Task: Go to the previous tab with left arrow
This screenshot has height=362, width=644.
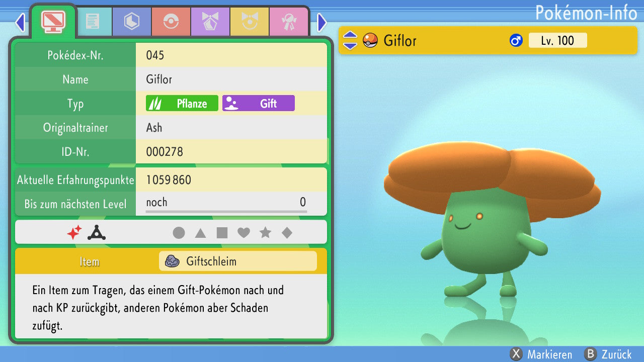Action: (20, 22)
